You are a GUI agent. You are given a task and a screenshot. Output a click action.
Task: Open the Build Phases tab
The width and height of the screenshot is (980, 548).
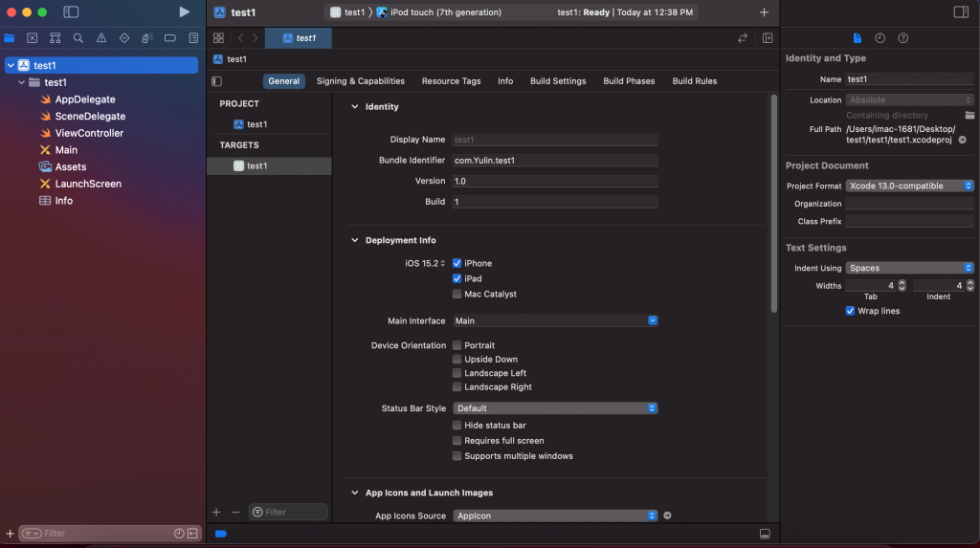[x=629, y=81]
